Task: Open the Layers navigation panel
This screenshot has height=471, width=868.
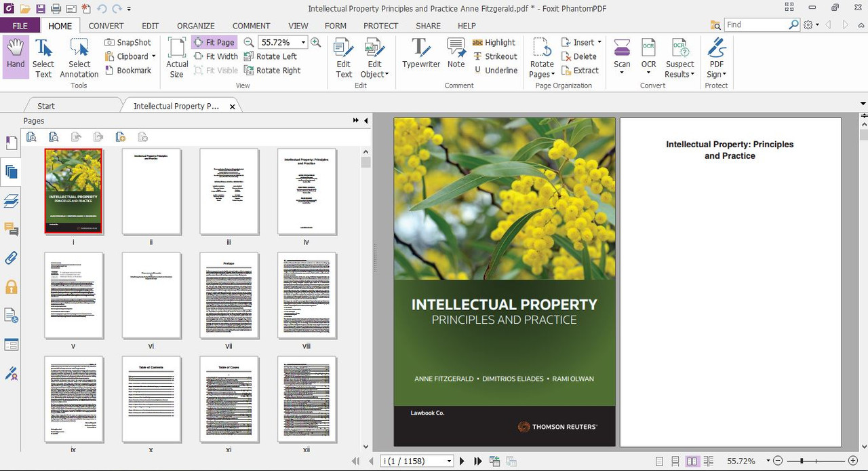Action: pos(12,200)
